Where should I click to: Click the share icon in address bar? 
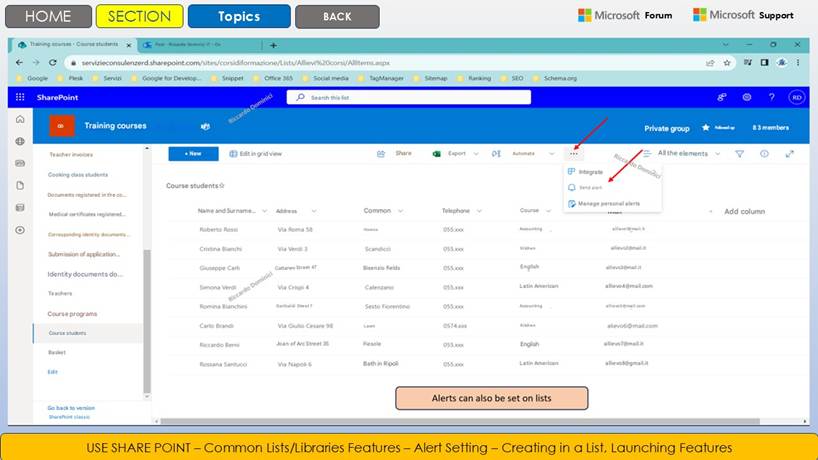coord(710,63)
